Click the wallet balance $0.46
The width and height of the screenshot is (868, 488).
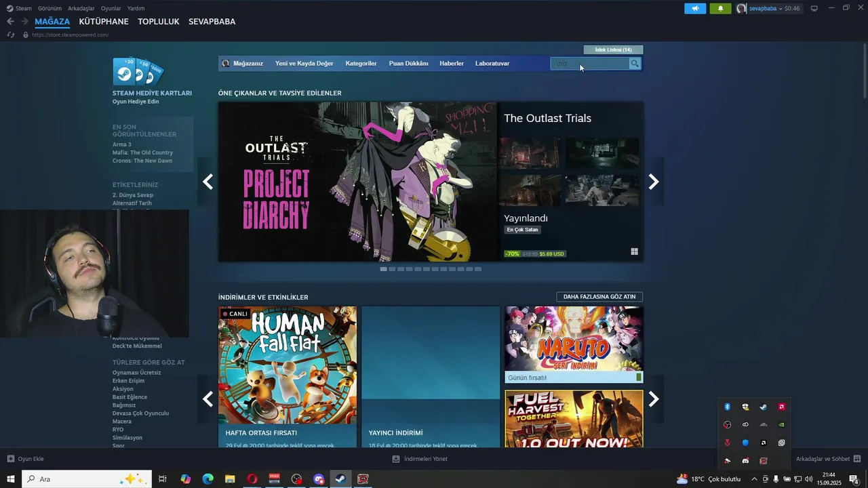coord(792,8)
